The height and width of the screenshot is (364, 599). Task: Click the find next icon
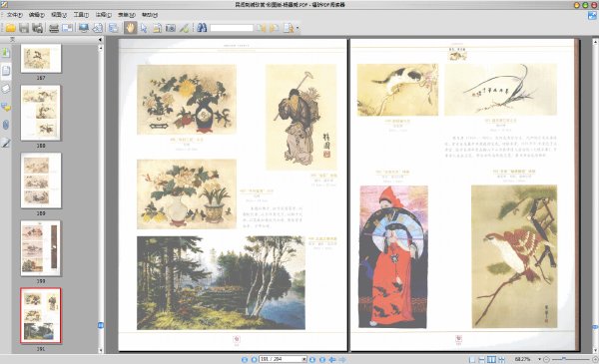click(x=275, y=28)
